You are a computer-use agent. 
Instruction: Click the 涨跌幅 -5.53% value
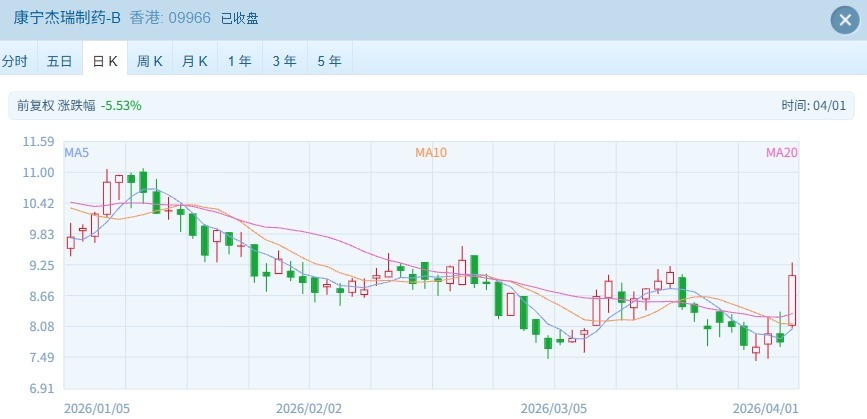tap(121, 105)
